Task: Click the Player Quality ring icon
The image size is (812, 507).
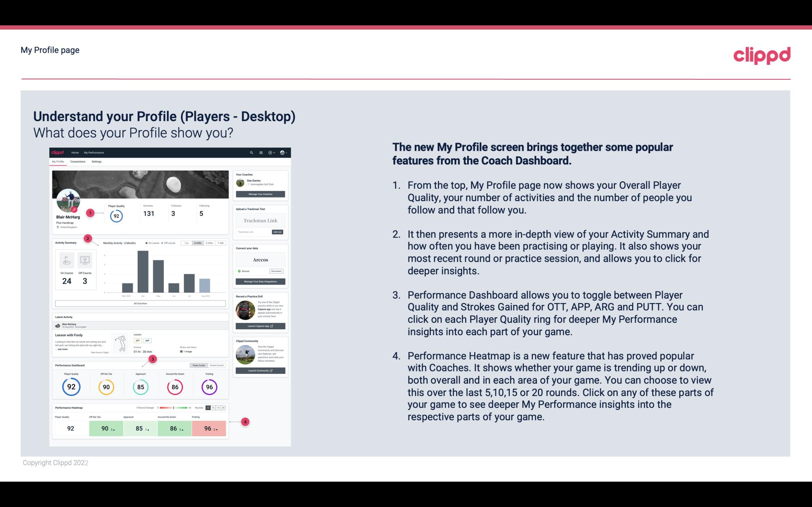Action: [71, 387]
